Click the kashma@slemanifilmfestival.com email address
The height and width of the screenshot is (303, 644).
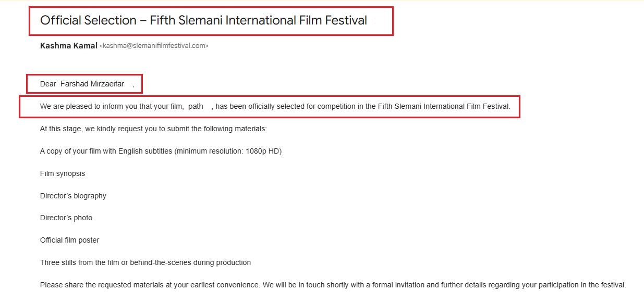[154, 46]
